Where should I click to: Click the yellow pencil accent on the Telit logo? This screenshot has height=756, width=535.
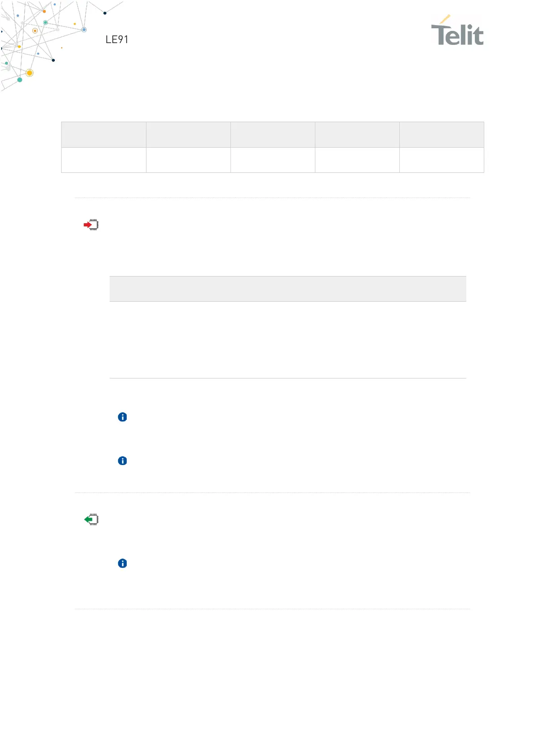click(445, 19)
